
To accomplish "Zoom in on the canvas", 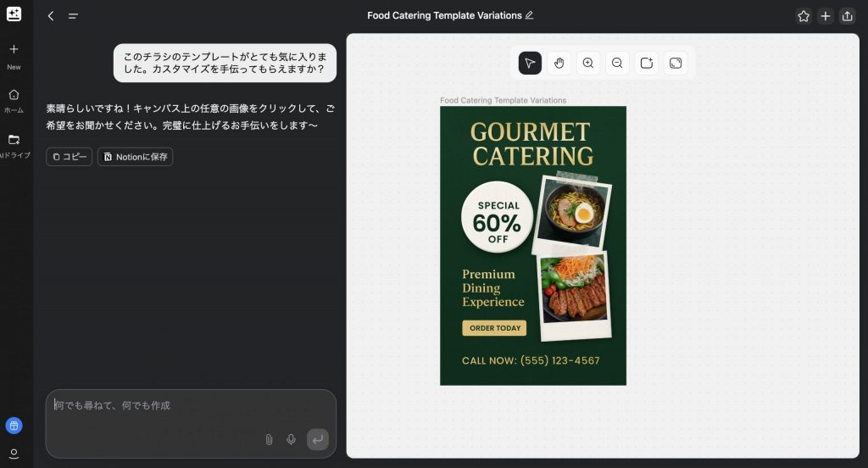I will pos(588,64).
